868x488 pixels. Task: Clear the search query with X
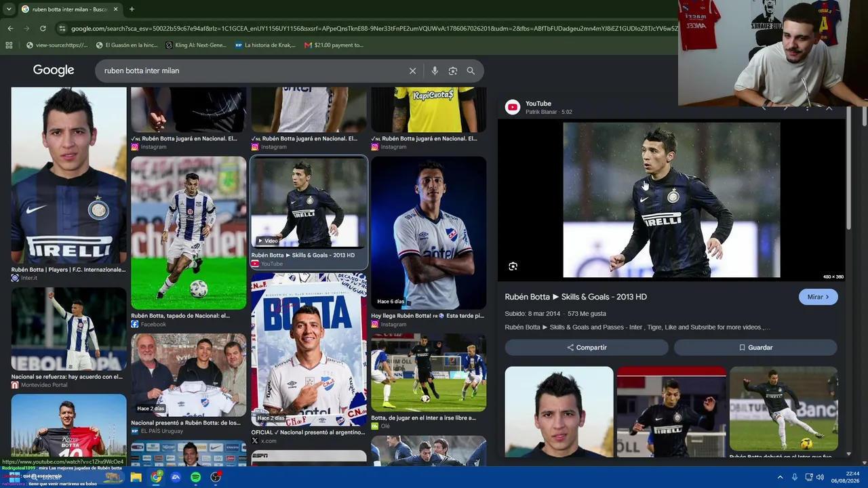(412, 70)
